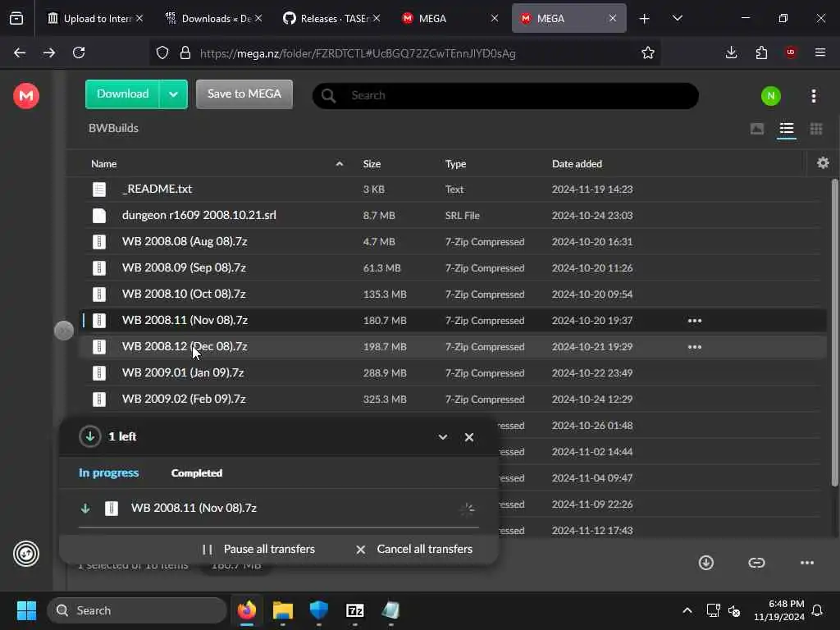Close the transfers panel

[x=468, y=437]
